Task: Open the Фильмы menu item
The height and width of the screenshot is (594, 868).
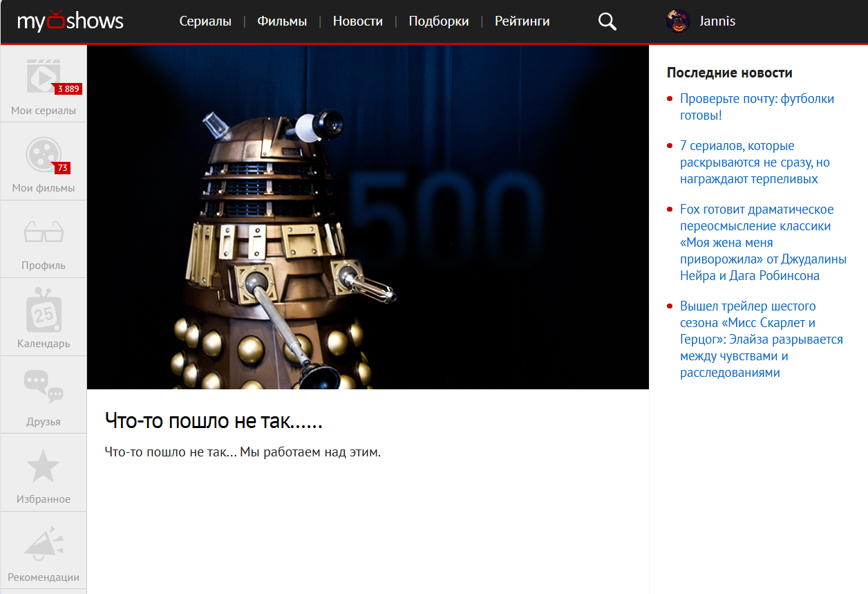Action: tap(282, 21)
